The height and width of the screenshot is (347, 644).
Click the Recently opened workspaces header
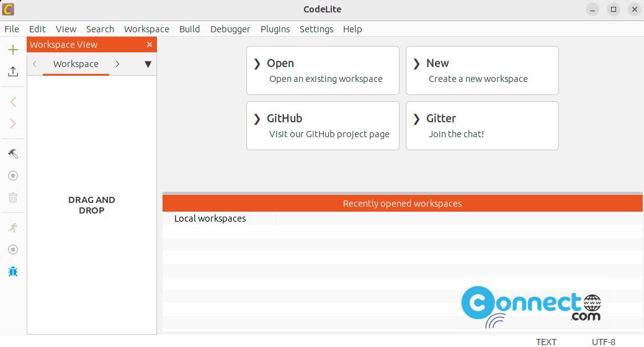(403, 204)
